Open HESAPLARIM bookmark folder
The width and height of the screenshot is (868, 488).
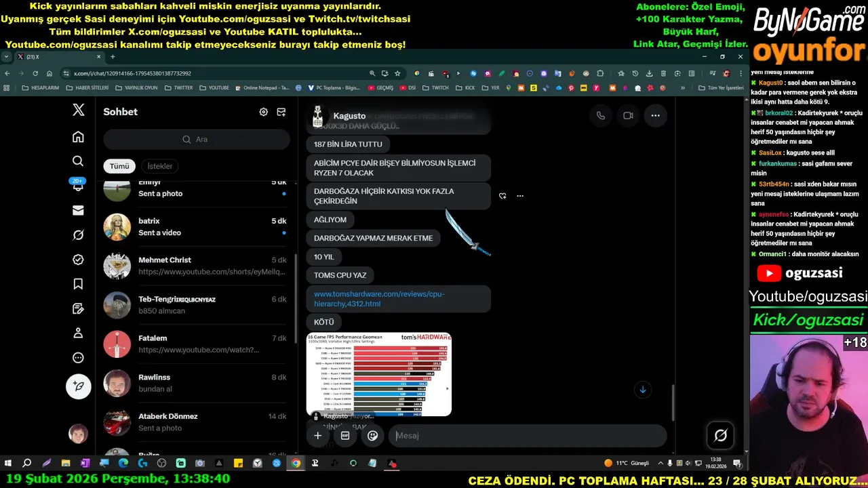pyautogui.click(x=41, y=87)
